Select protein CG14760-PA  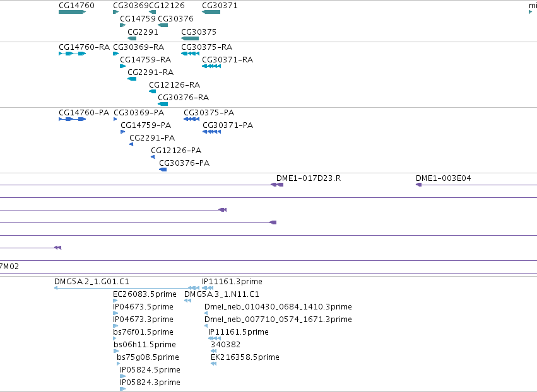click(x=84, y=113)
